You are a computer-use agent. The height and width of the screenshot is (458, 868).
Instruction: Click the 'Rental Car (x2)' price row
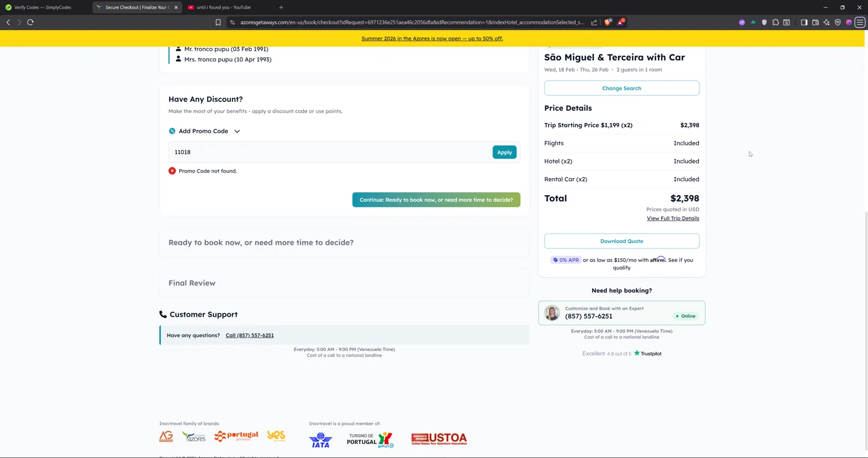(x=621, y=179)
